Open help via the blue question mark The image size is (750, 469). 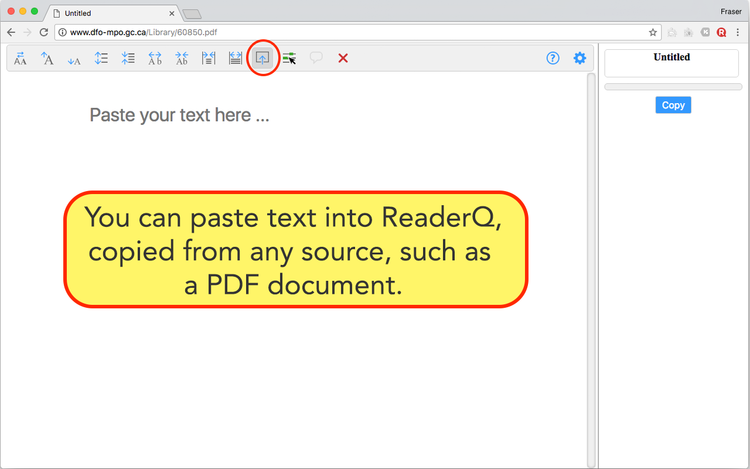click(x=553, y=58)
